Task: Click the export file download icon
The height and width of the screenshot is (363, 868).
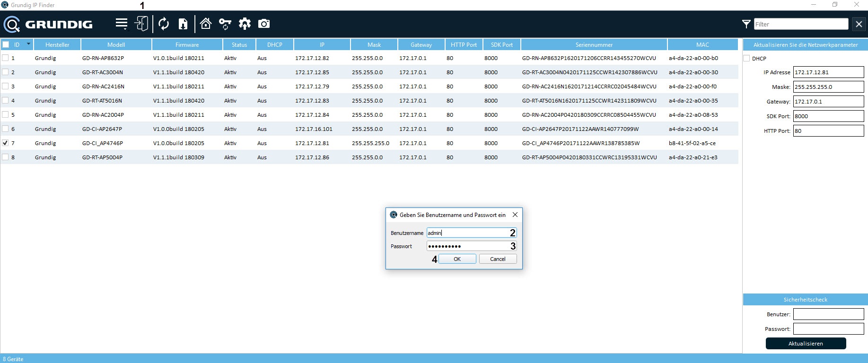Action: point(183,24)
